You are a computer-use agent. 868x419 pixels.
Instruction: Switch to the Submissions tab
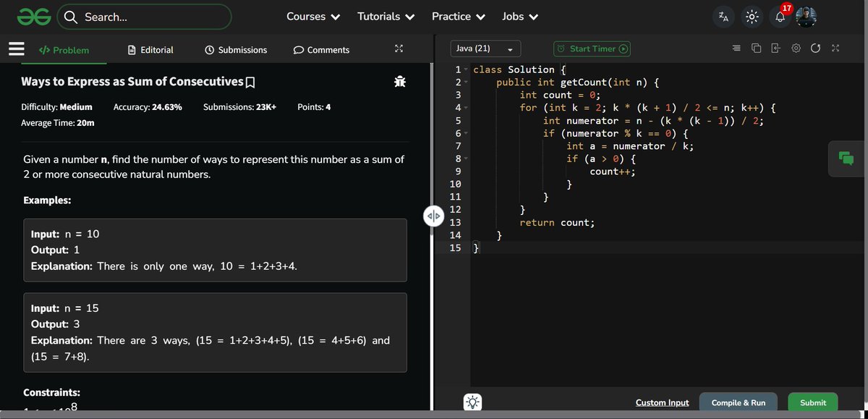tap(236, 50)
